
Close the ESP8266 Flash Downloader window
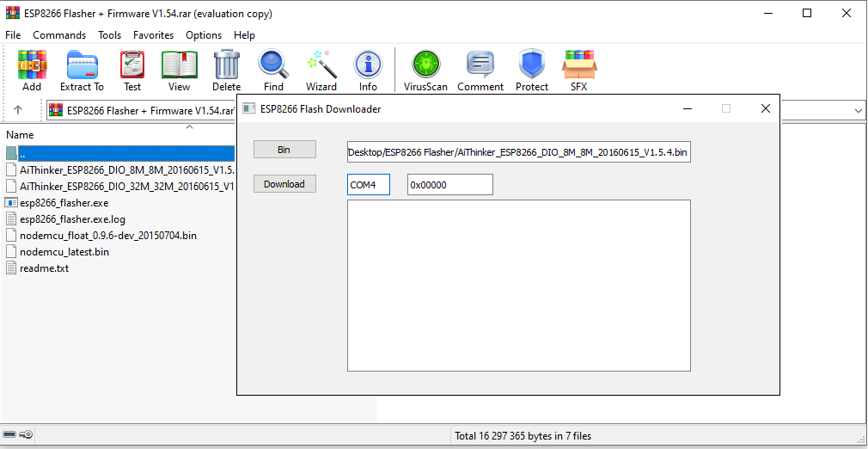point(766,108)
